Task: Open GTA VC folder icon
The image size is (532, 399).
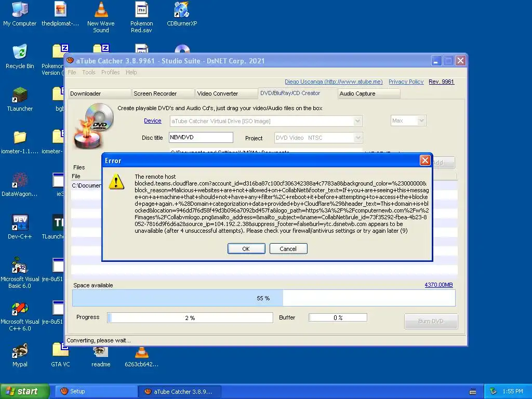Action: click(x=60, y=355)
